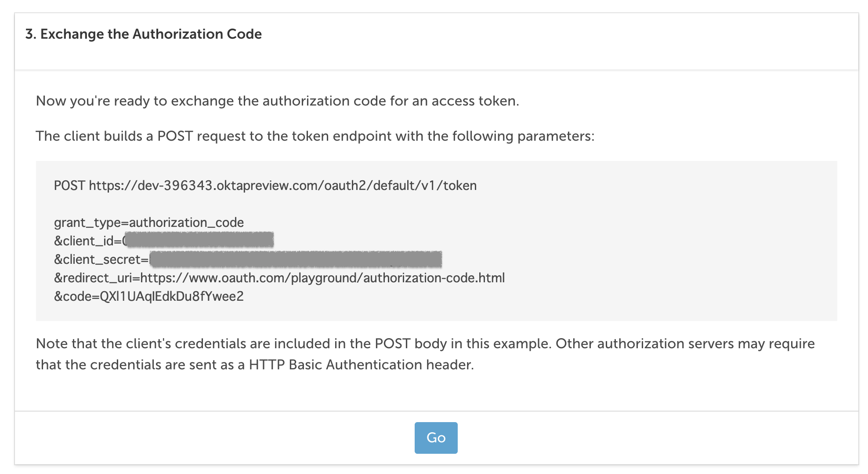This screenshot has width=868, height=474.
Task: Click 'access token' in the first sentence
Action: pyautogui.click(x=474, y=101)
